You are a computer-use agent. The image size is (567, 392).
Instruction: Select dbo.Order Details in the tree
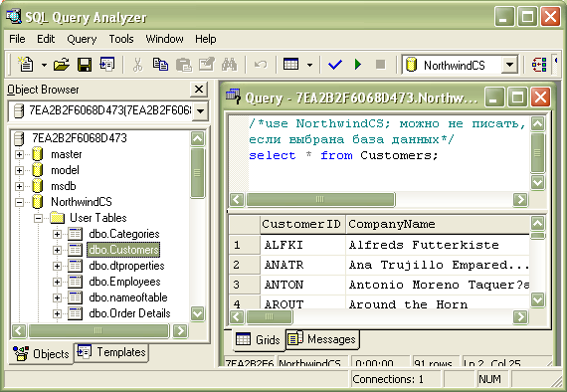point(129,313)
